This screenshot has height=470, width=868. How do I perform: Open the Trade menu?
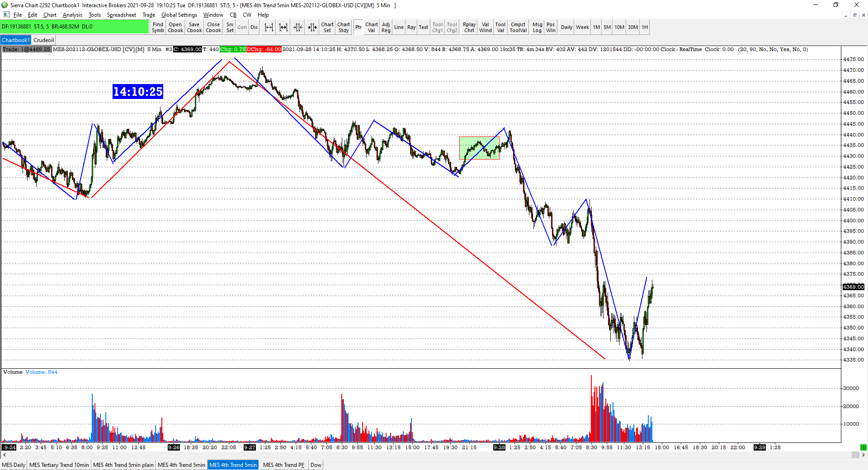click(149, 15)
